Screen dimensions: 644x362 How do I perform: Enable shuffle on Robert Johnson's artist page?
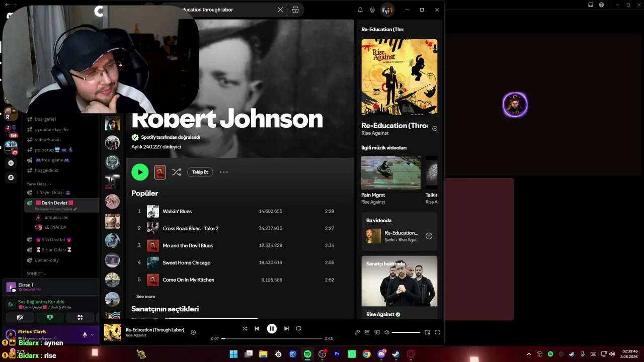pyautogui.click(x=177, y=172)
